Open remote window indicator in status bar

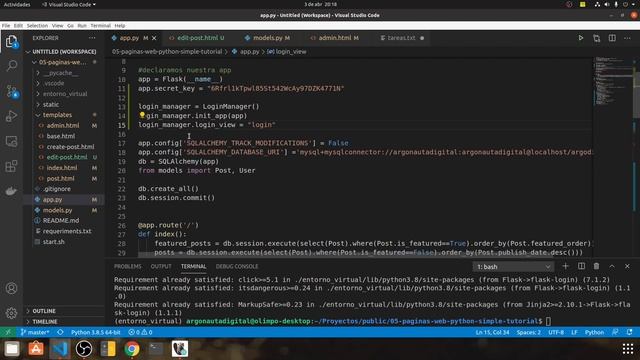(x=8, y=332)
